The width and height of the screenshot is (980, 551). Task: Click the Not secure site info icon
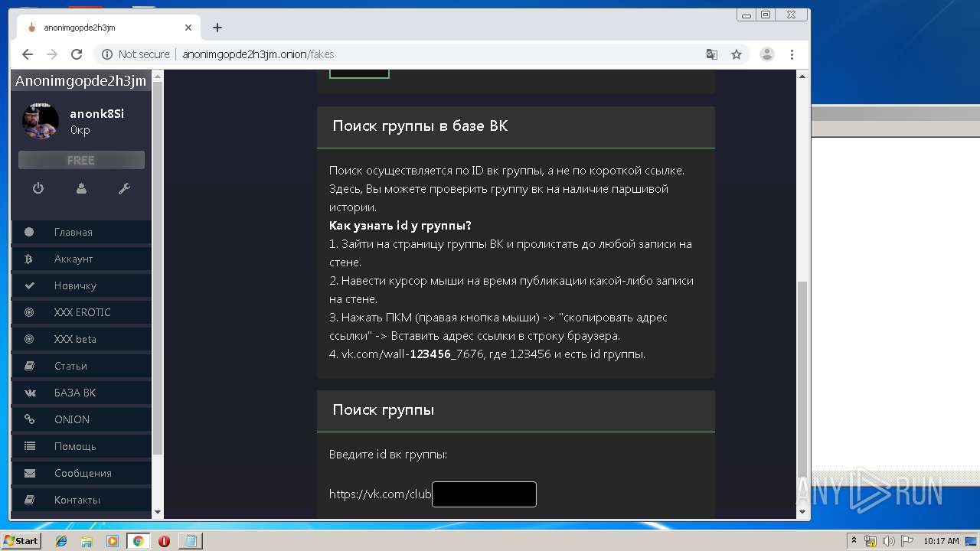[x=107, y=54]
